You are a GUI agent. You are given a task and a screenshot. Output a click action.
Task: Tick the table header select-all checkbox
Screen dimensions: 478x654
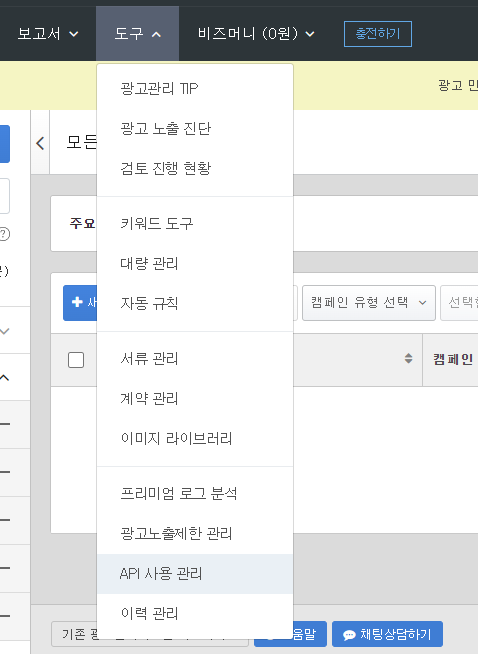tap(76, 360)
